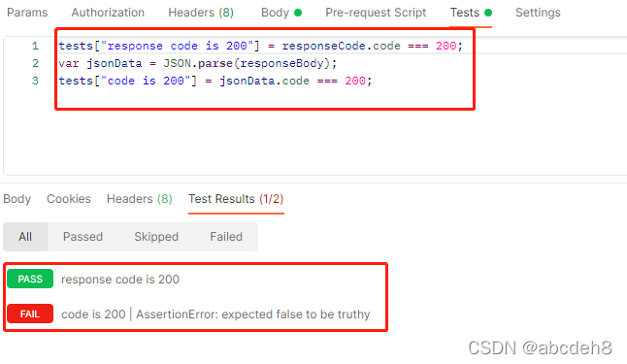Switch to the response Body tab
This screenshot has width=627, height=364.
16,199
